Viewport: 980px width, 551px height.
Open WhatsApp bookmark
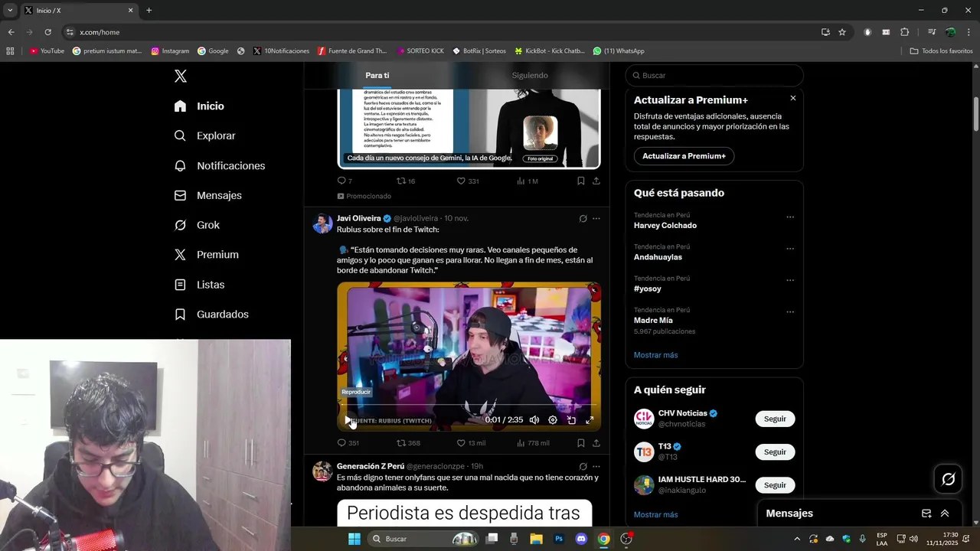pos(619,51)
